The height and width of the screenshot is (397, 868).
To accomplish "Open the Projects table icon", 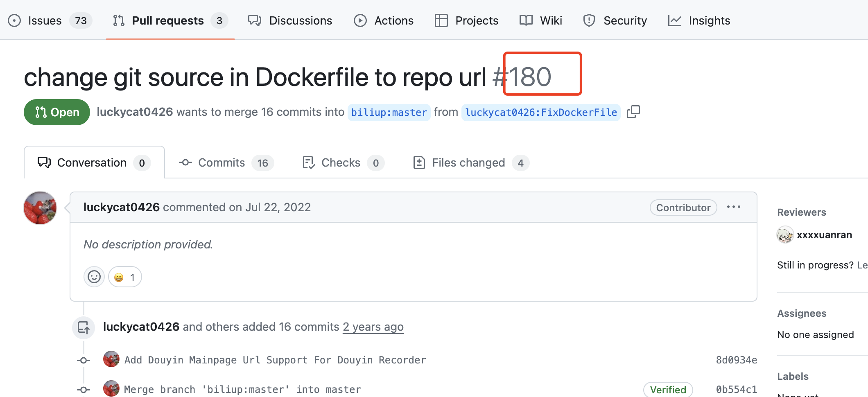I will (441, 20).
